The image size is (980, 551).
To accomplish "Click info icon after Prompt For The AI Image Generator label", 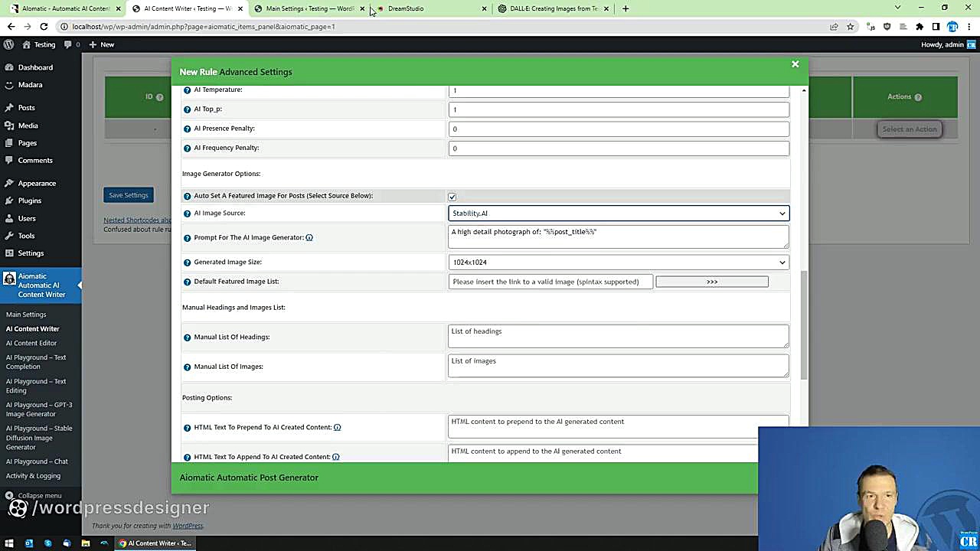I will [x=309, y=237].
